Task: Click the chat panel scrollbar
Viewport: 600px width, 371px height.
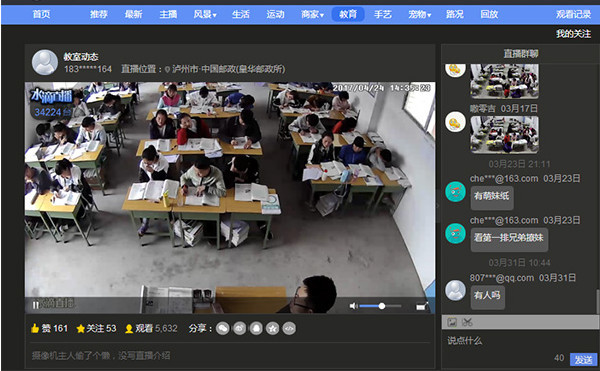Action: click(597, 302)
